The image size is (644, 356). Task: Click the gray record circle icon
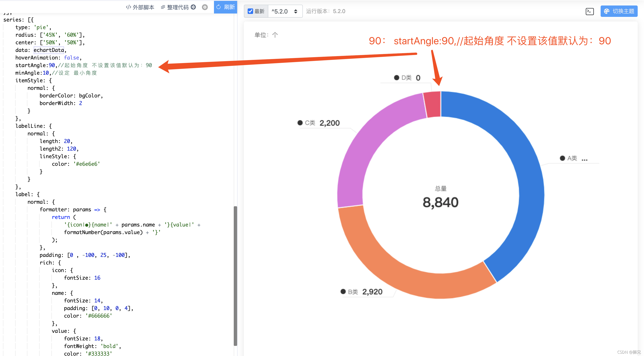pyautogui.click(x=205, y=7)
